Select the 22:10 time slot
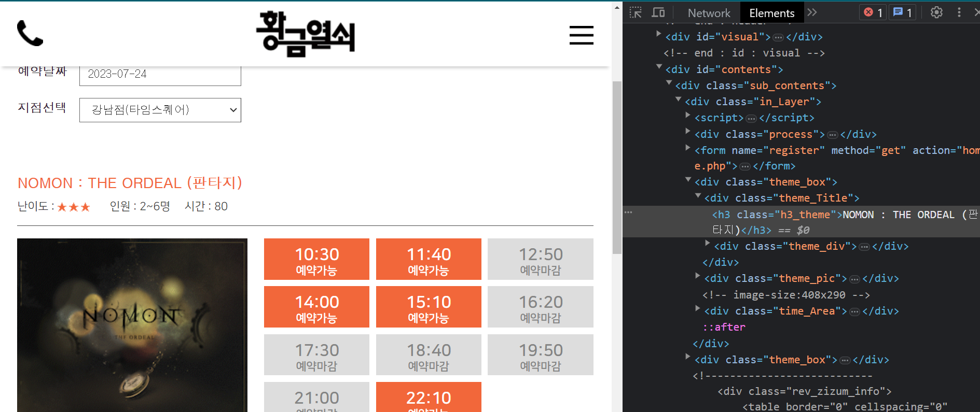 [429, 397]
